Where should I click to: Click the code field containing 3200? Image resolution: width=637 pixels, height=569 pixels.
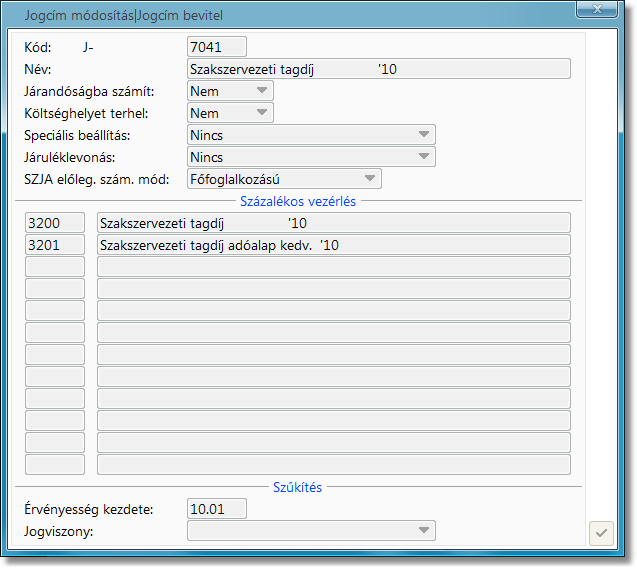point(55,223)
